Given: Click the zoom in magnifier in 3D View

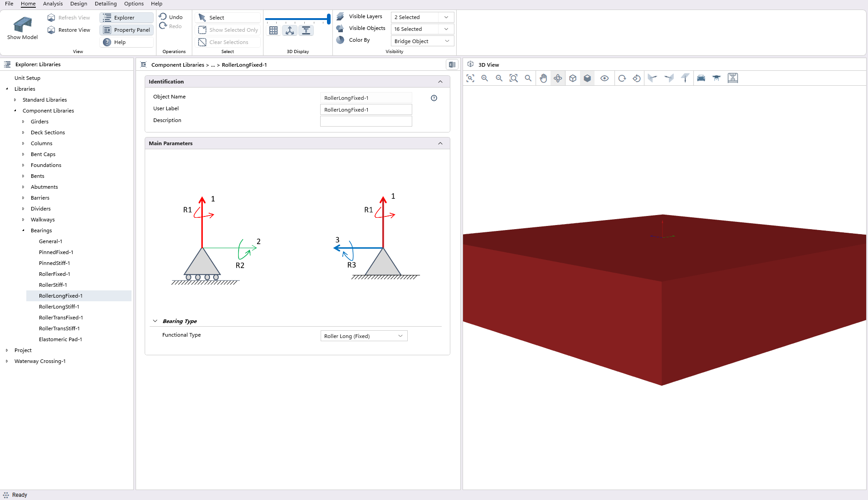Looking at the screenshot, I should tap(485, 78).
